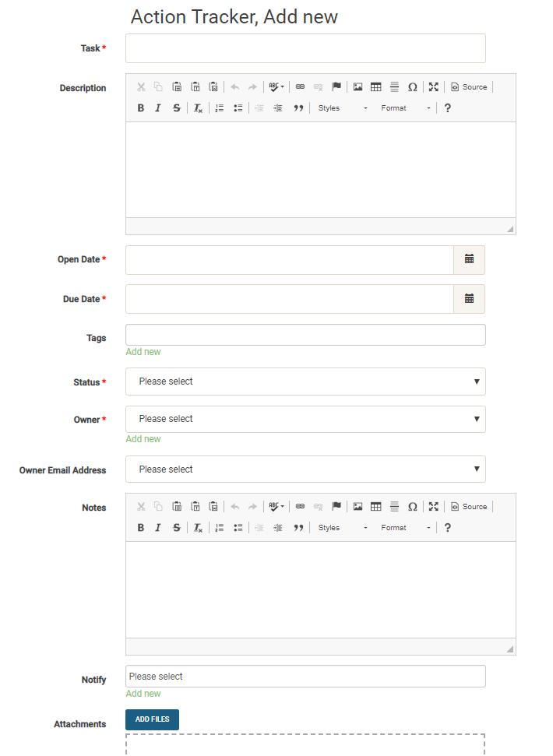The image size is (553, 756).
Task: Toggle bold in Description editor
Action: tap(141, 108)
